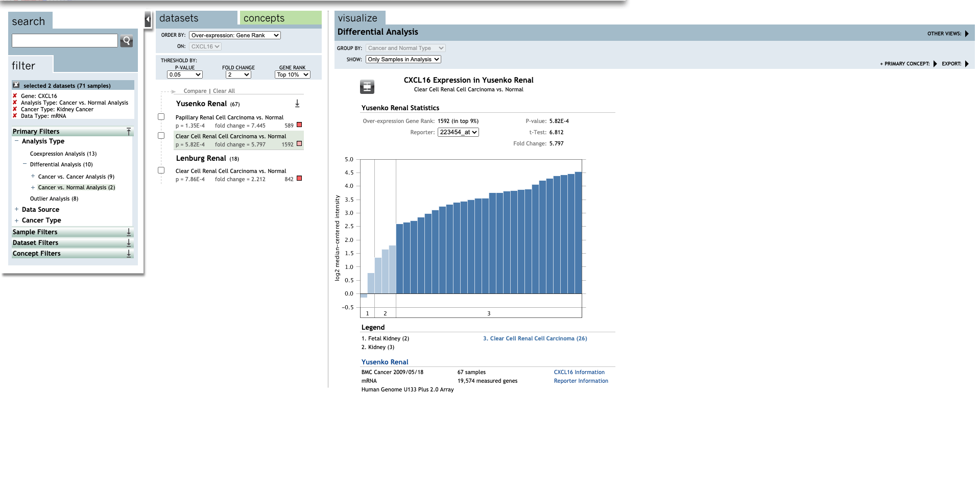Screen dimensions: 980x493
Task: Select Cancer vs. Cancer Analysis (9) filter
Action: click(76, 177)
